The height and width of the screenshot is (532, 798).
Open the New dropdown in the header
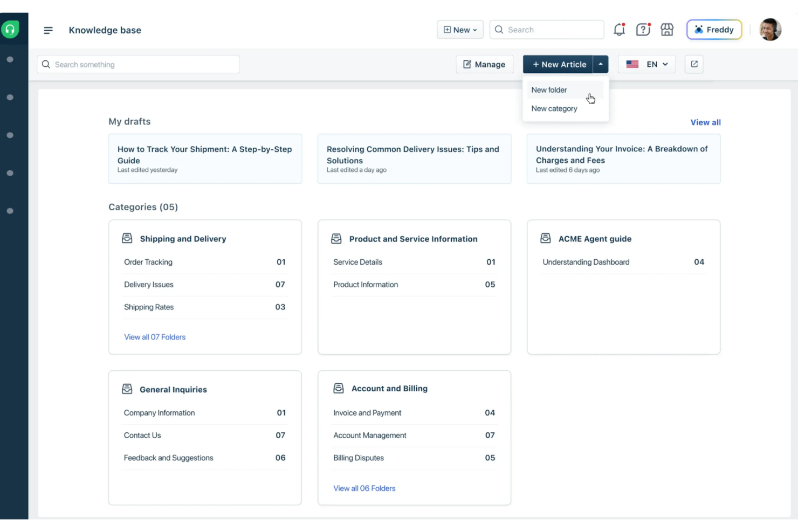point(459,30)
